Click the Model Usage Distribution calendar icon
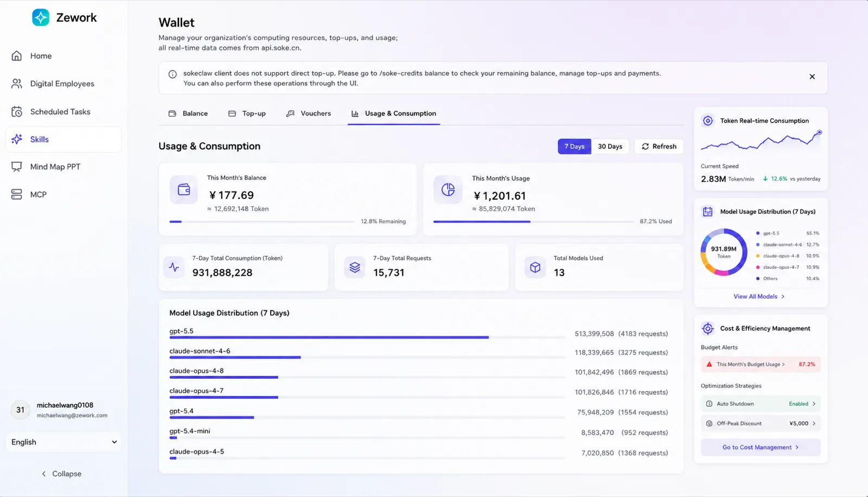This screenshot has width=868, height=497. (708, 212)
